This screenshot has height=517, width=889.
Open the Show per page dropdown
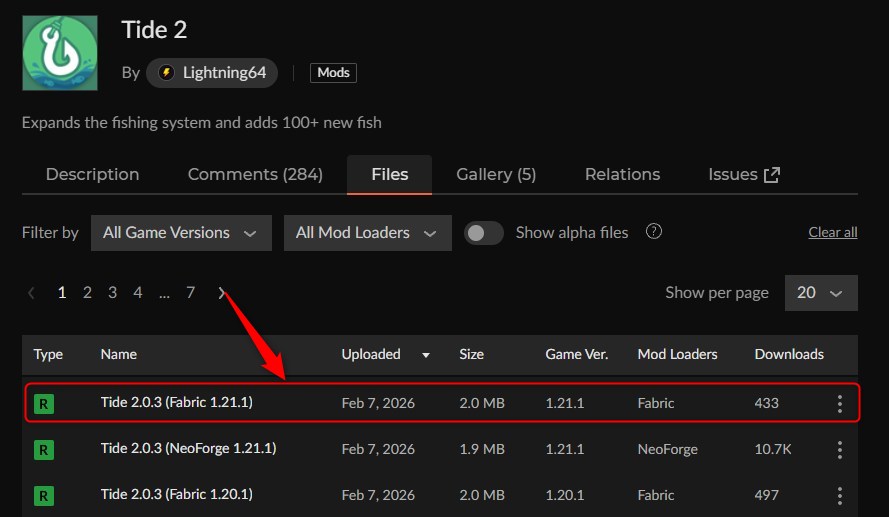pos(821,293)
